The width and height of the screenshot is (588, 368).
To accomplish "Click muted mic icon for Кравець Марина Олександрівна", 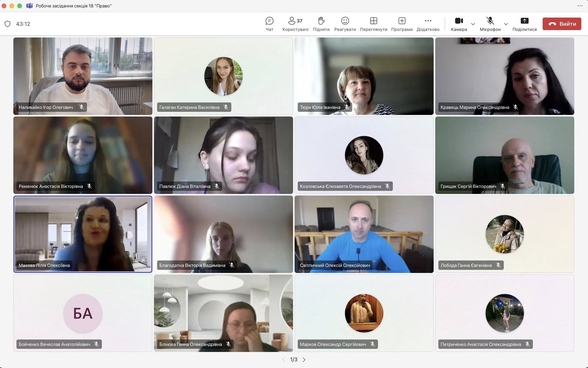I will tap(516, 107).
